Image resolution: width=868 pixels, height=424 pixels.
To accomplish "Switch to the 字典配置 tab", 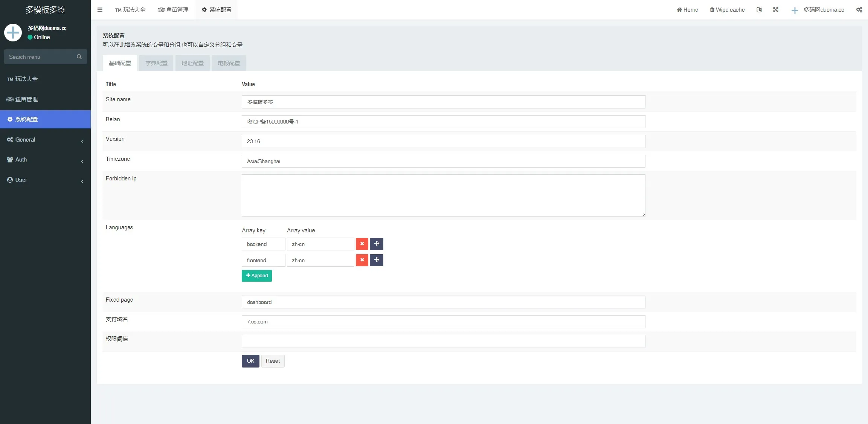I will [x=156, y=63].
